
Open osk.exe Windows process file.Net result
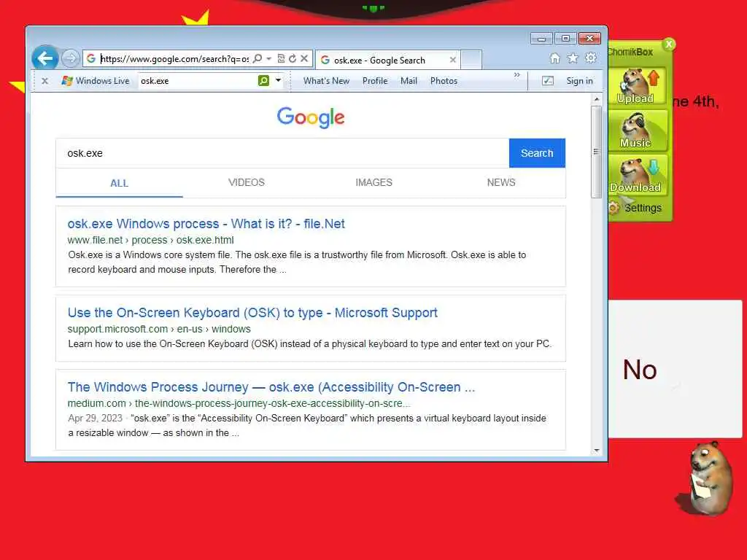[x=206, y=224]
